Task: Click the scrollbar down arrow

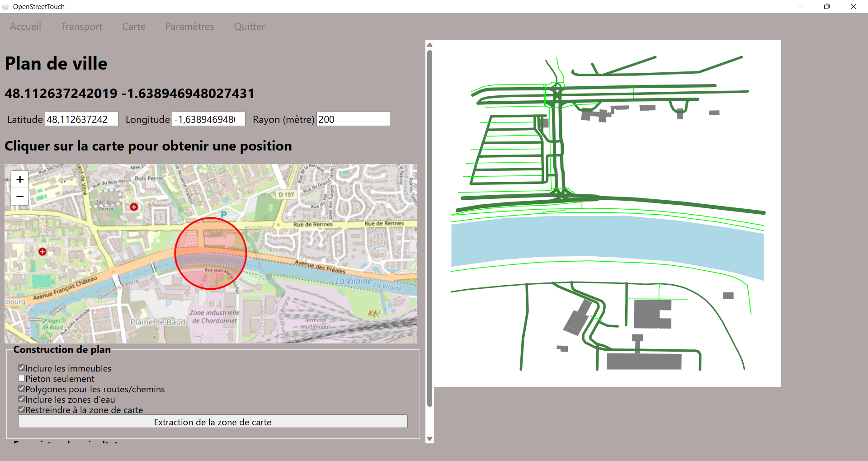Action: [x=429, y=439]
